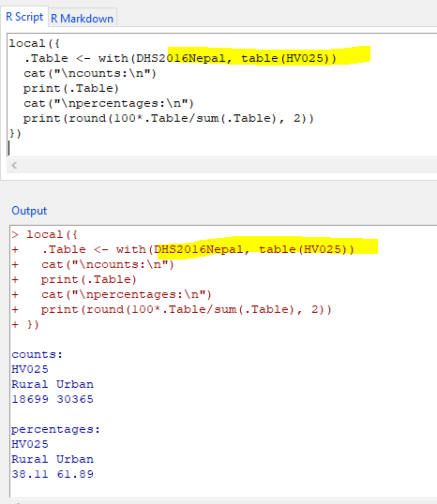Switch to the R Markdown tab
Screen dimensions: 437x504
pos(83,19)
